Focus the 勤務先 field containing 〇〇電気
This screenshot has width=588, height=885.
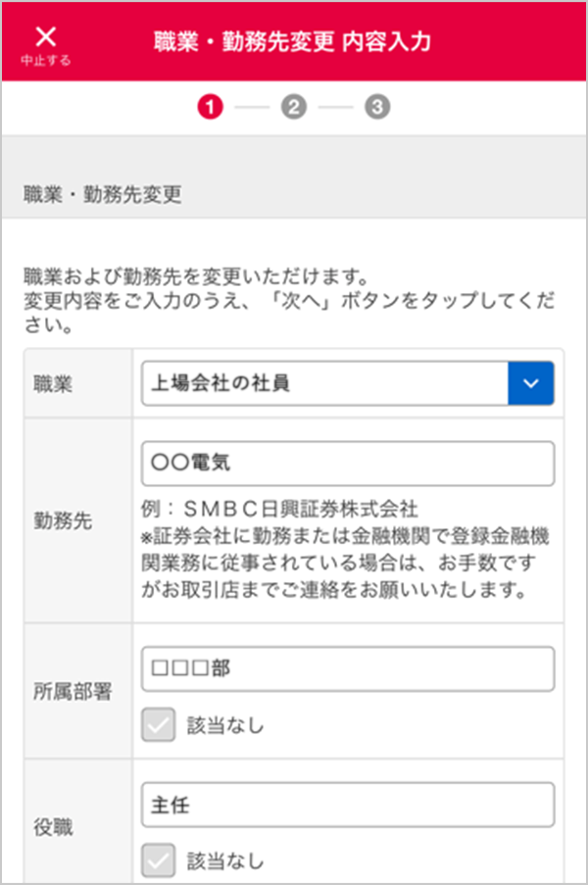[348, 465]
